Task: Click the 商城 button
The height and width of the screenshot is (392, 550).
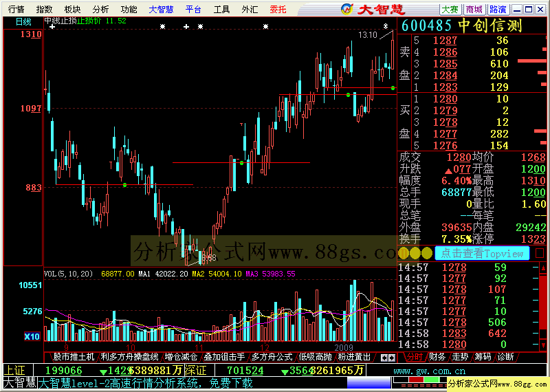Action: point(474,10)
